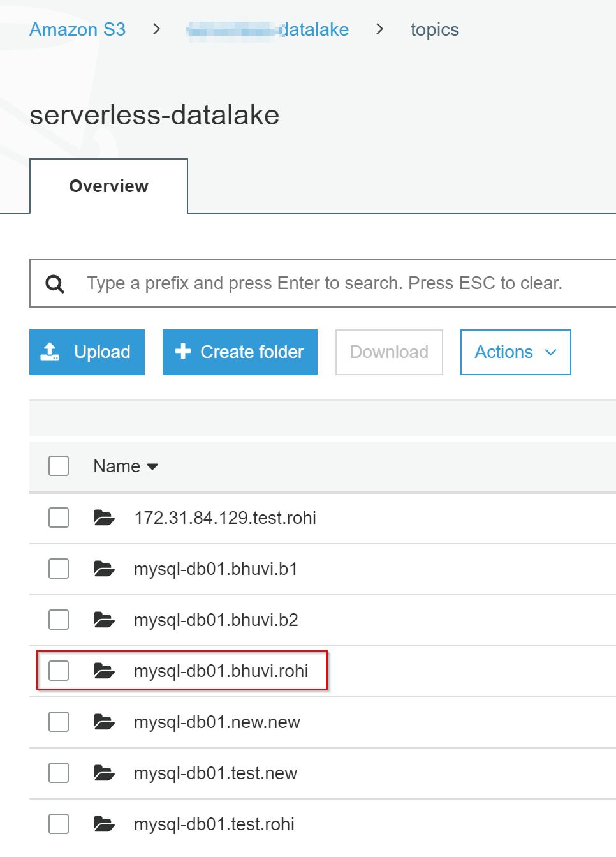Click folder icon for mysql-db01.test.new
Image resolution: width=616 pixels, height=857 pixels.
104,773
